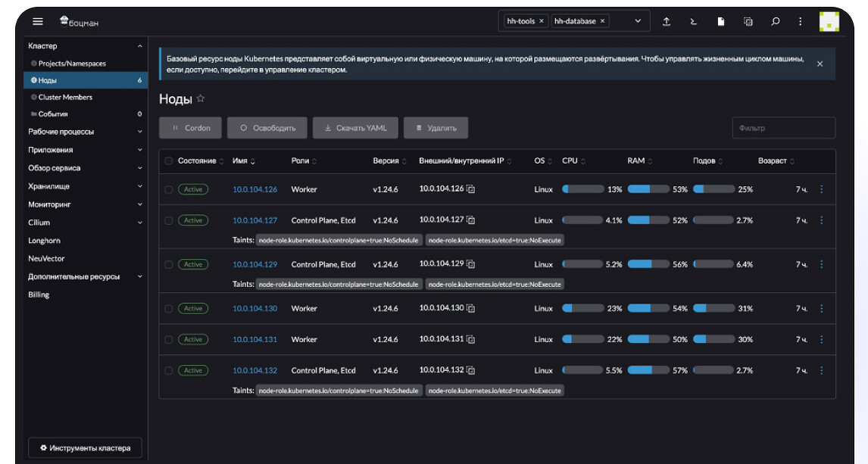Click the import YAML upload icon

pyautogui.click(x=667, y=21)
